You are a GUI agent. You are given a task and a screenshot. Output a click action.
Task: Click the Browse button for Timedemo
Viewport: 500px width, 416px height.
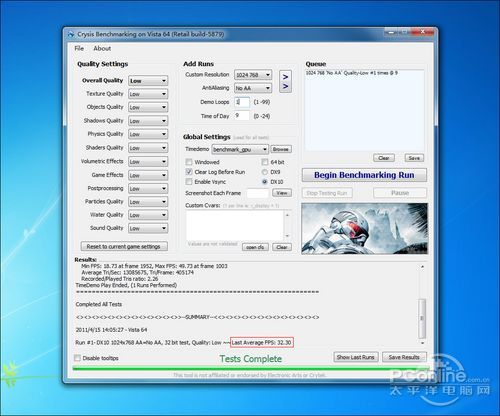click(281, 149)
